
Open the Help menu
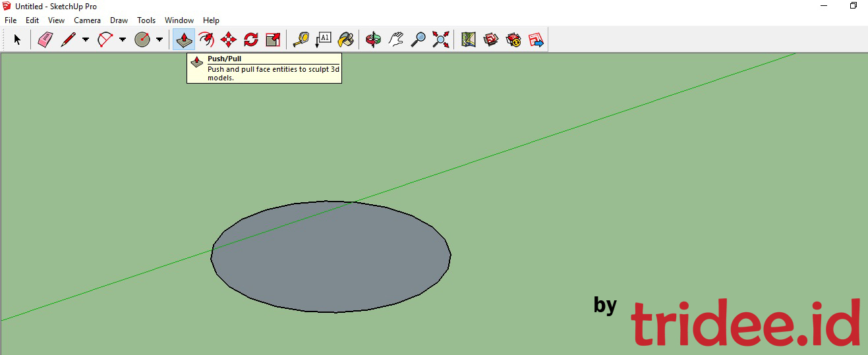click(x=211, y=20)
